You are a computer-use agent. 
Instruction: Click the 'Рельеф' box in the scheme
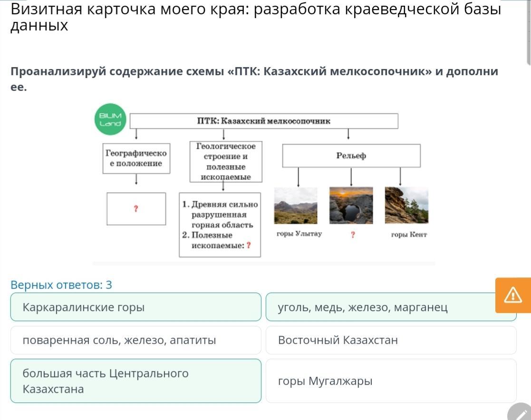351,156
